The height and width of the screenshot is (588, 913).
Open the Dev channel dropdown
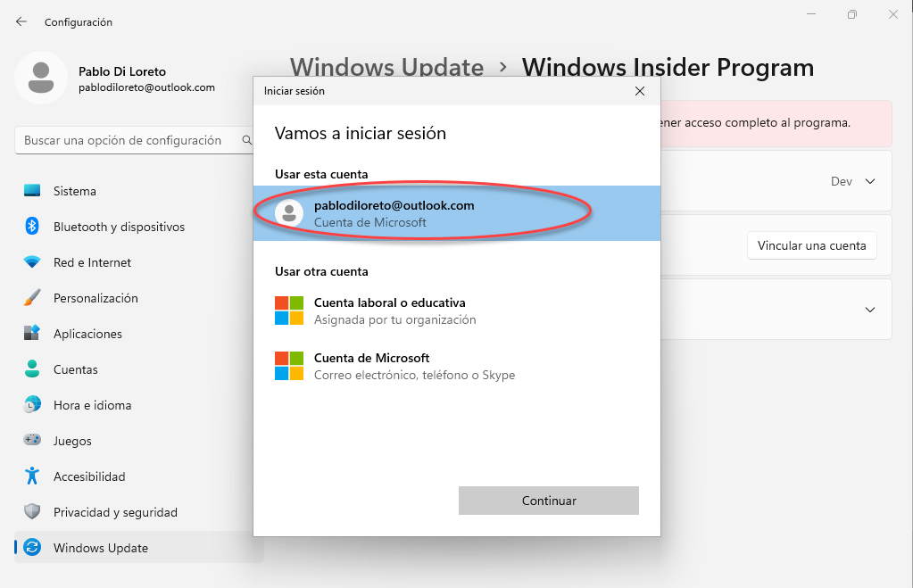pos(853,181)
